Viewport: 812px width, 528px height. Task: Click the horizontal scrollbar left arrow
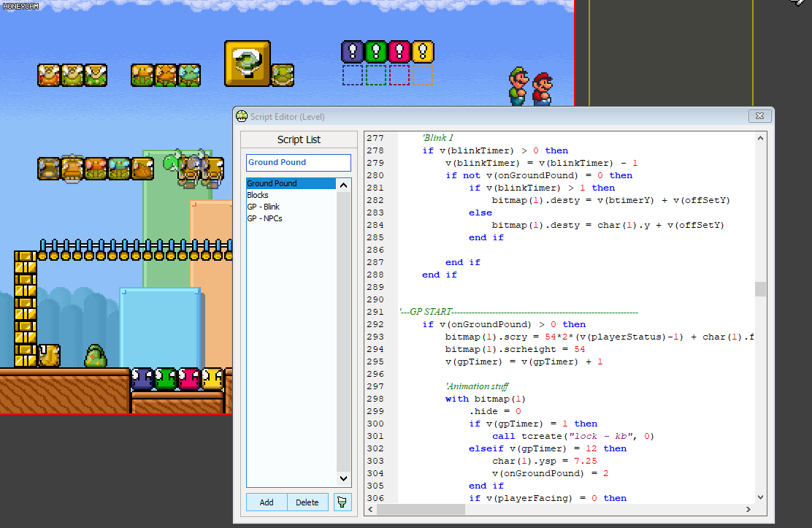pyautogui.click(x=370, y=509)
